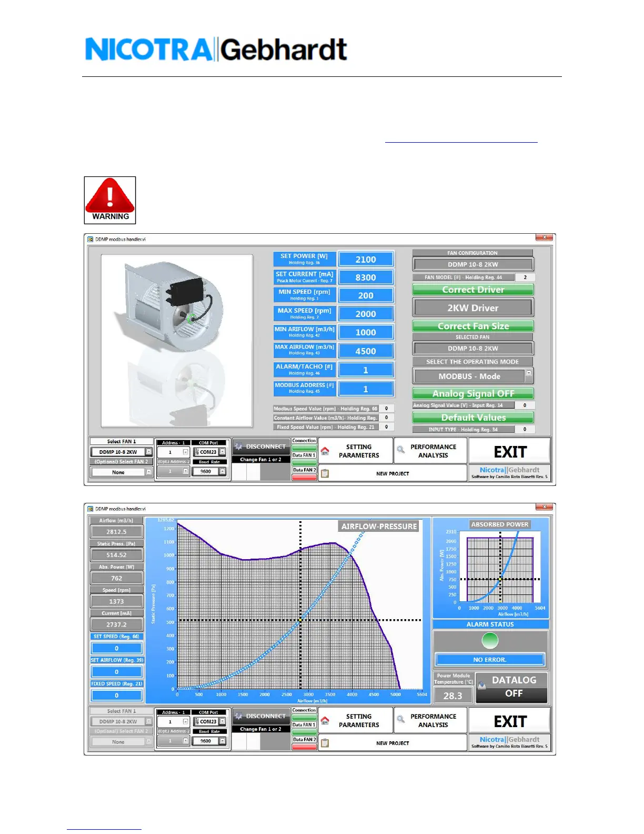Click magnifier icon in upper window's Performance Analysis
644x834 pixels.
(x=401, y=450)
